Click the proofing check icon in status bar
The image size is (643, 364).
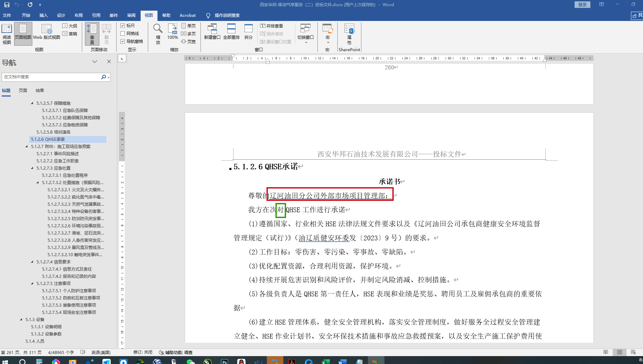(x=83, y=352)
